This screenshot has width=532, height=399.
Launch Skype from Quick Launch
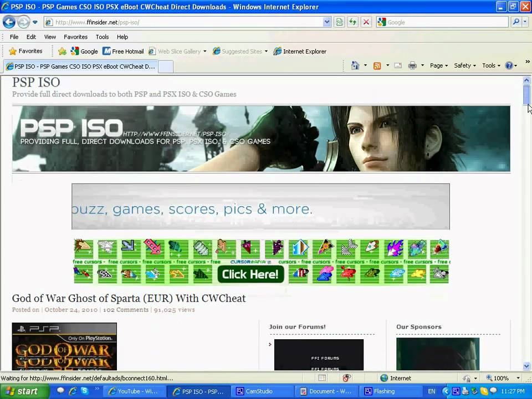84,391
